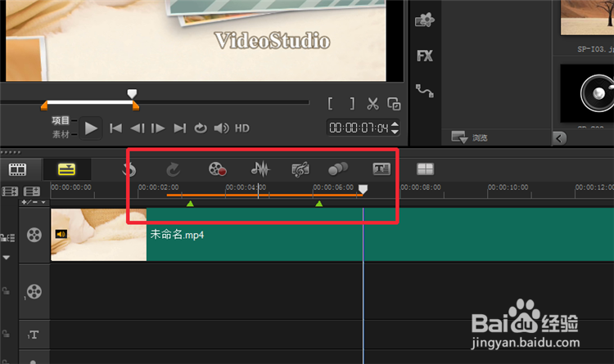This screenshot has width=614, height=364.
Task: Step to previous frame
Action: pyautogui.click(x=137, y=128)
